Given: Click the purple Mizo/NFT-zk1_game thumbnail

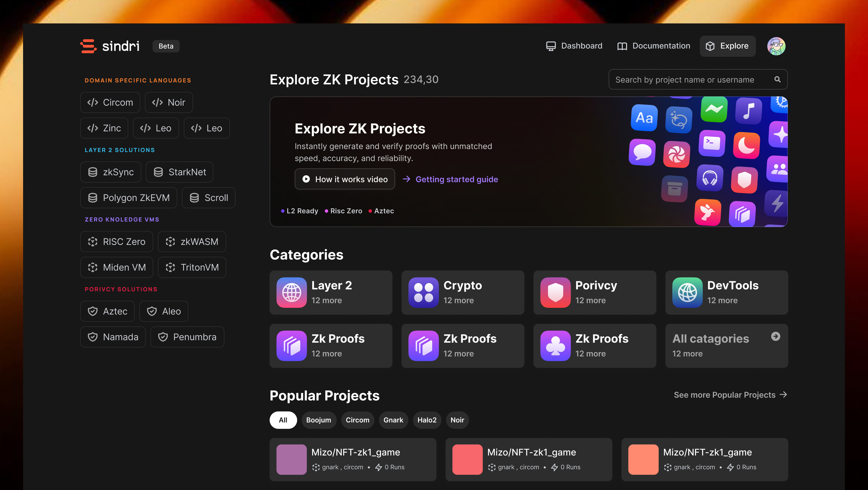Looking at the screenshot, I should [x=292, y=459].
